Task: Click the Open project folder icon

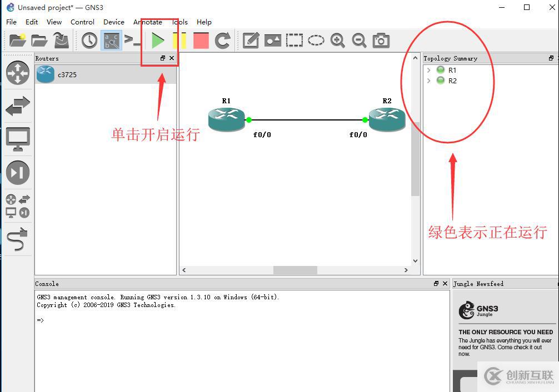Action: point(39,41)
